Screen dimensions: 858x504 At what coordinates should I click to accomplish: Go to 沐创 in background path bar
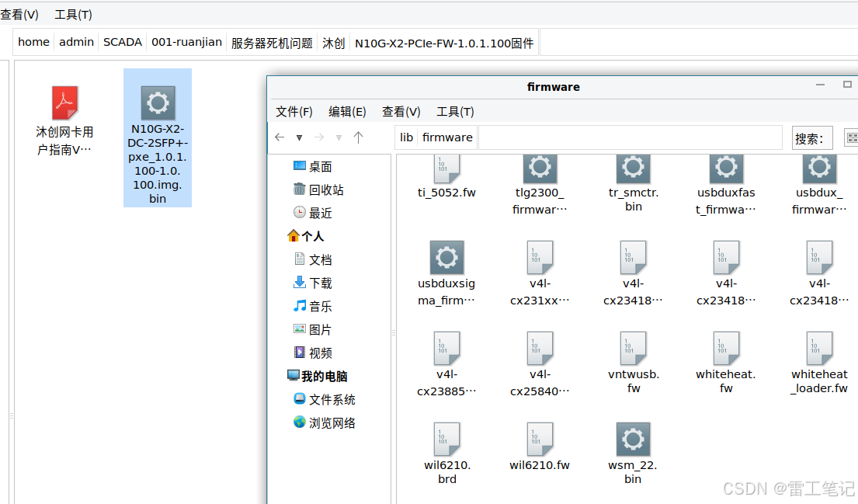coord(334,43)
